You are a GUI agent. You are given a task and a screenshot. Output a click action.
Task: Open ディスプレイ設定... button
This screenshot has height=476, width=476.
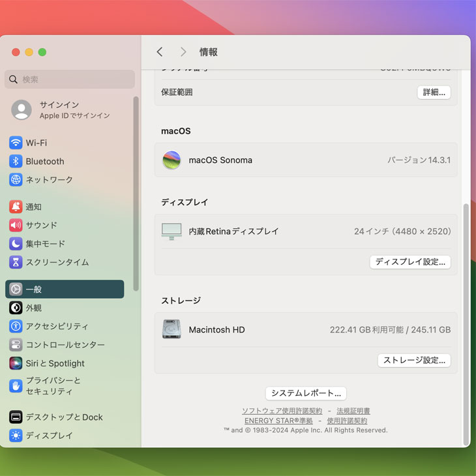(x=410, y=262)
